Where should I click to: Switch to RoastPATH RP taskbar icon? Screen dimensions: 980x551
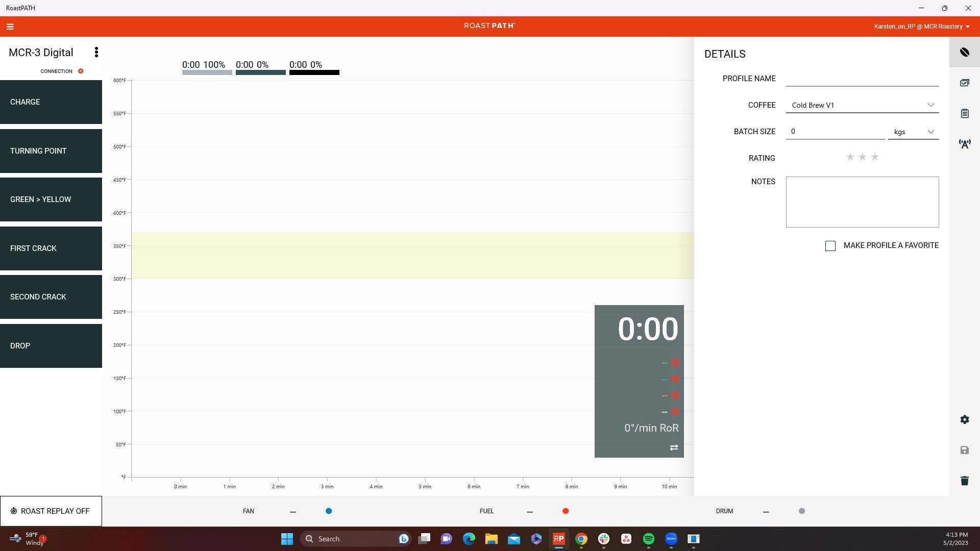[559, 539]
